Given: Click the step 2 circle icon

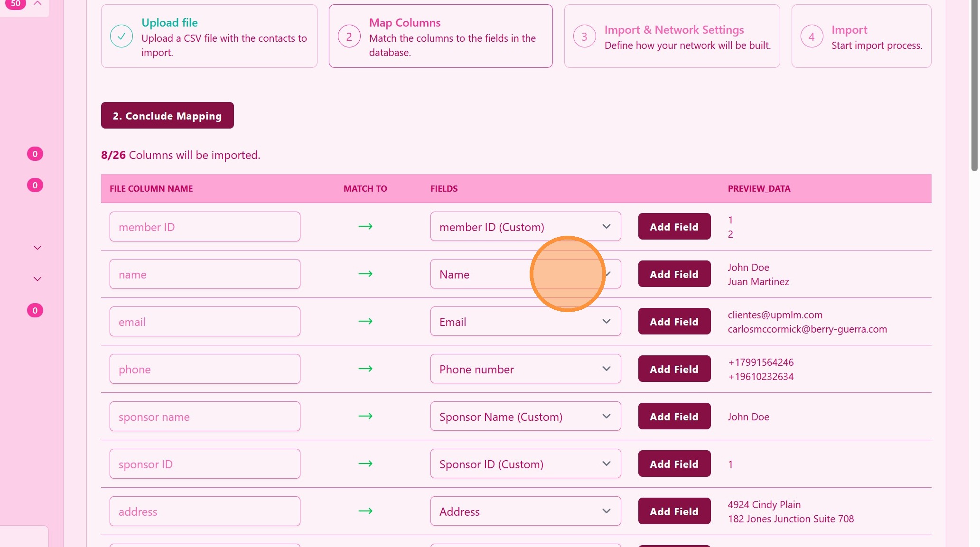Looking at the screenshot, I should (x=349, y=37).
